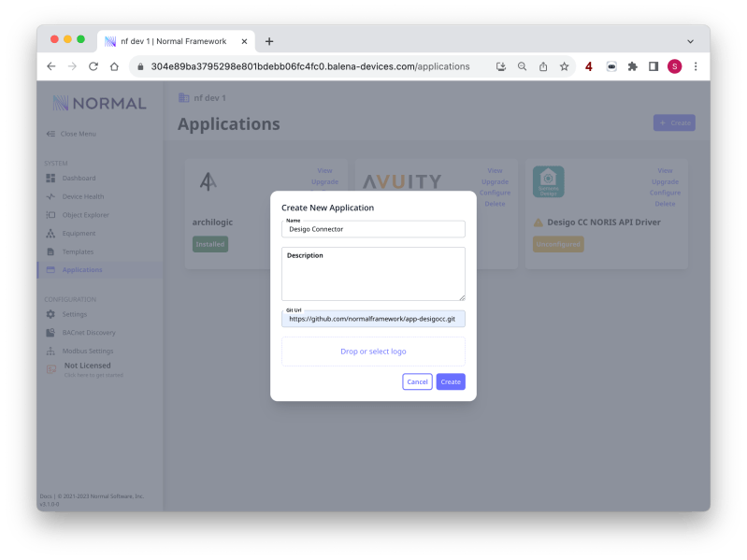This screenshot has width=747, height=560.
Task: Click the browser back arrow
Action: pos(51,66)
